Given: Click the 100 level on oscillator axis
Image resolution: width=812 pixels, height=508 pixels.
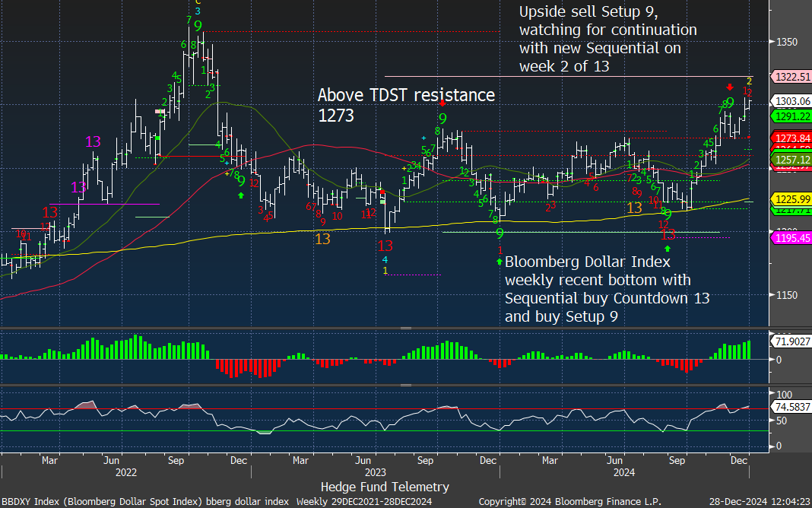Looking at the screenshot, I should (785, 395).
